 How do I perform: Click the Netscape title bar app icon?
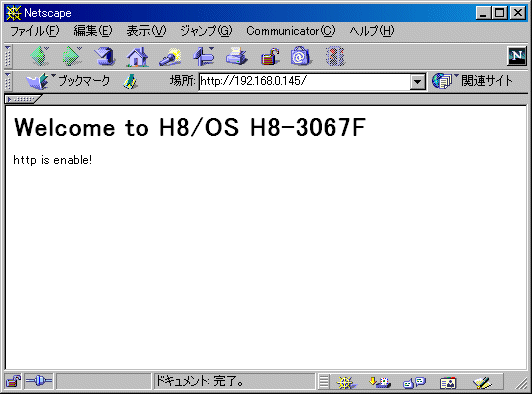pos(14,13)
